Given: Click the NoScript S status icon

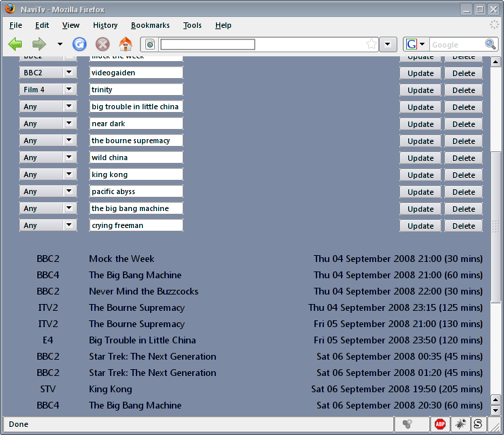Looking at the screenshot, I should (x=478, y=424).
